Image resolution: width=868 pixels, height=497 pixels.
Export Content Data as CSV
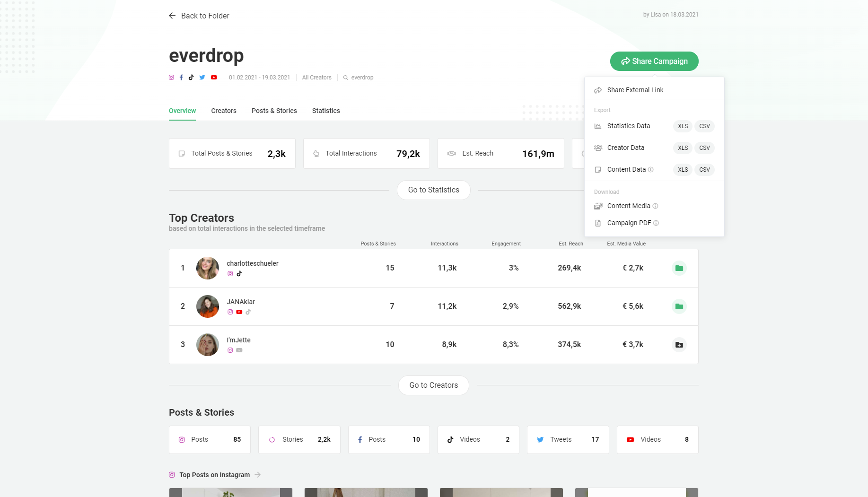[x=705, y=170]
